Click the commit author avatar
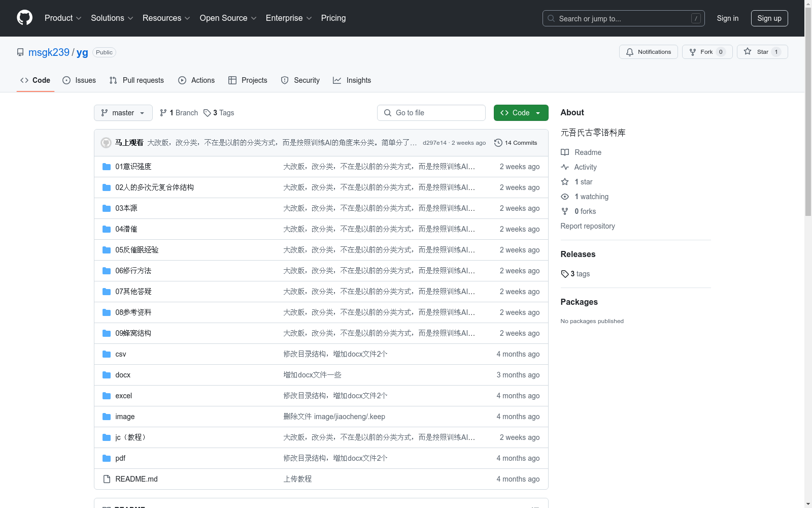 [x=106, y=143]
